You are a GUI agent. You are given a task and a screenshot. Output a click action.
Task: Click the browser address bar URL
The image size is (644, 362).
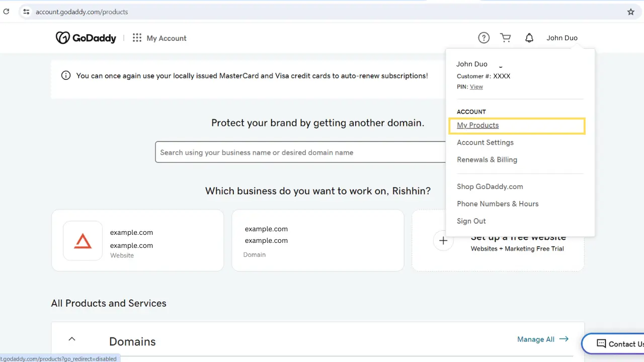(82, 12)
